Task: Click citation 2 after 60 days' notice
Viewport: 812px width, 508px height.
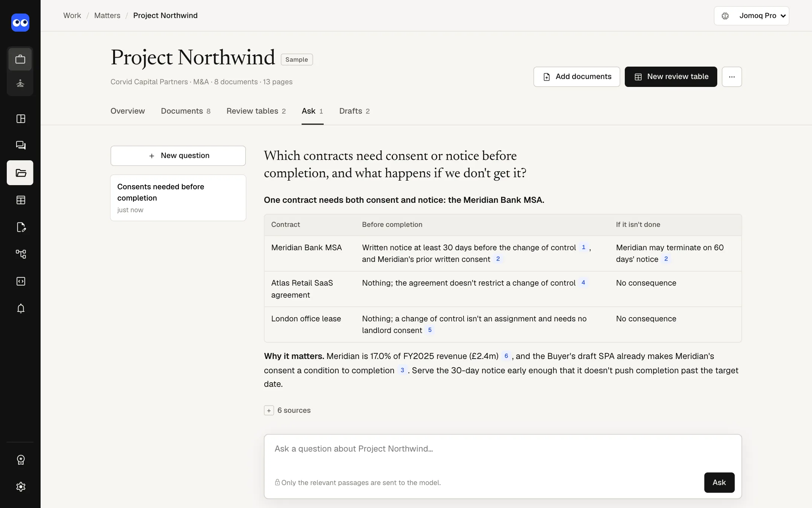Action: click(666, 259)
